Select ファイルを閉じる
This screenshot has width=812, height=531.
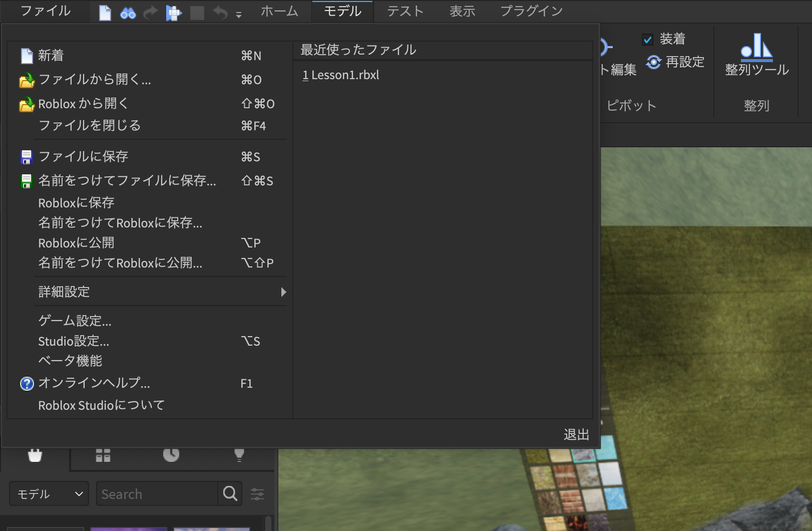coord(149,126)
